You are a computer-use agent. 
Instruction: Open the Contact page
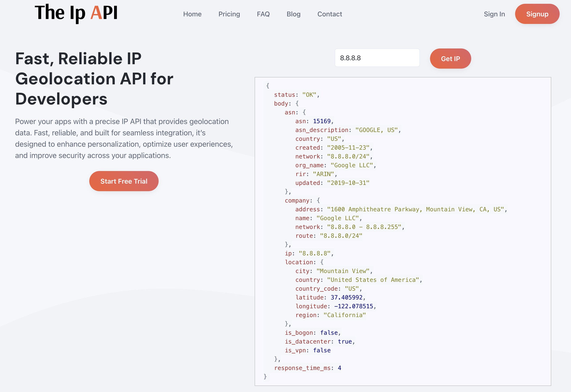(x=330, y=14)
